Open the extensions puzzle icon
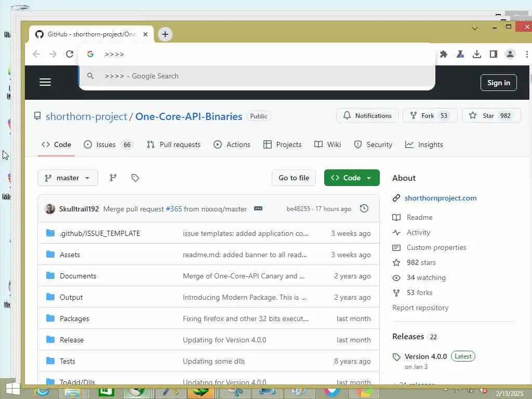 pos(444,54)
